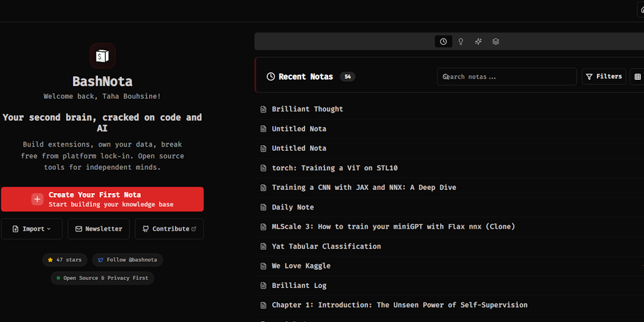
Task: Switch to grid view layout icon
Action: [638, 77]
